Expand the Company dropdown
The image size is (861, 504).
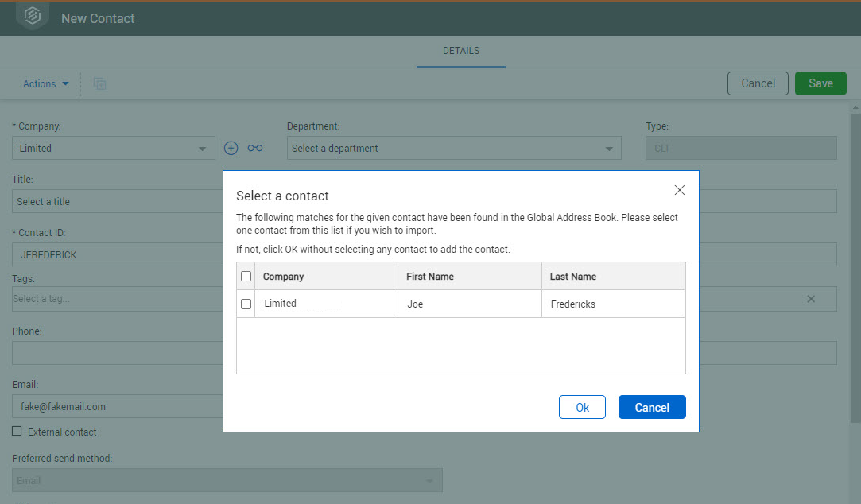coord(202,149)
